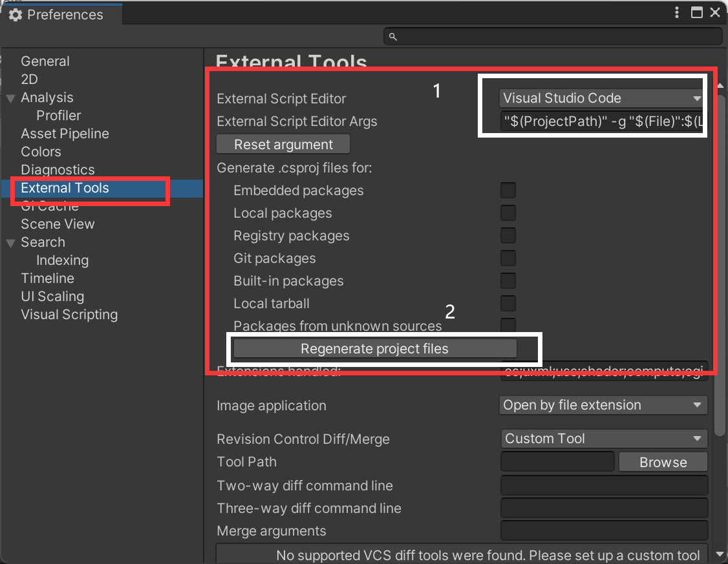728x564 pixels.
Task: Open Profiler preferences
Action: click(x=58, y=116)
